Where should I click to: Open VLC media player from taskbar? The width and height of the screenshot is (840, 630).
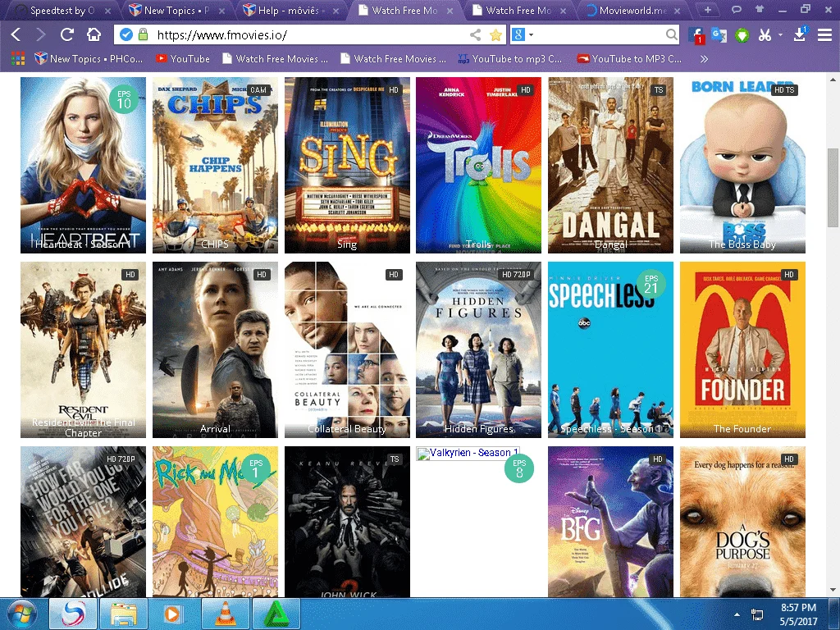click(x=225, y=614)
